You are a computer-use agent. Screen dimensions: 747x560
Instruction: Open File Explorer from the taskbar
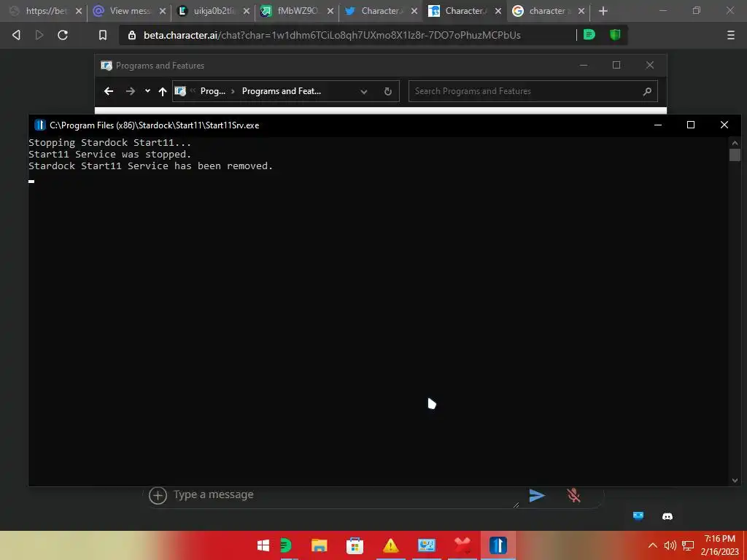pyautogui.click(x=320, y=545)
